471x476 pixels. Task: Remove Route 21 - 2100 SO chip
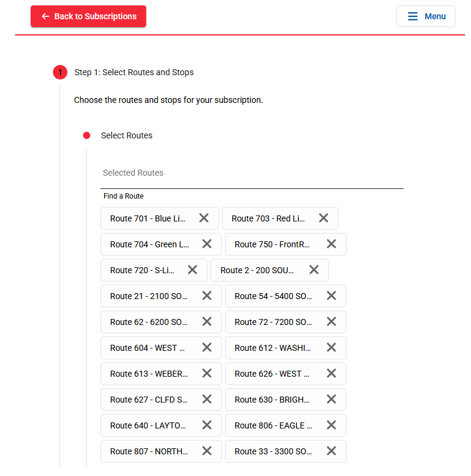tap(207, 295)
